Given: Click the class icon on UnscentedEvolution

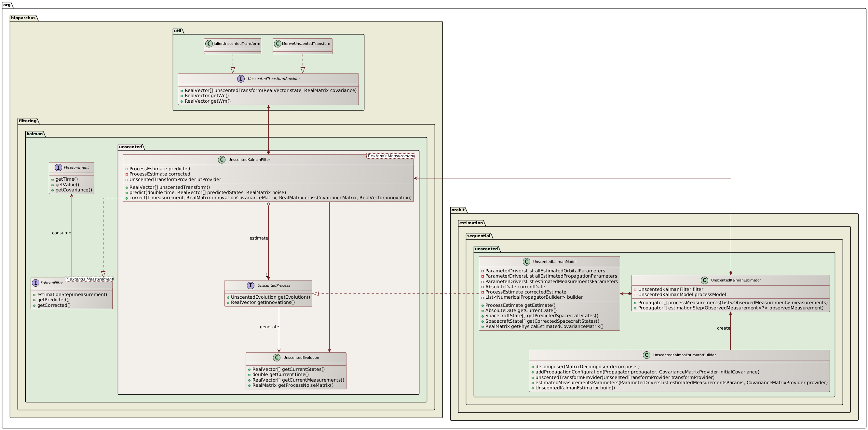Looking at the screenshot, I should (x=277, y=358).
